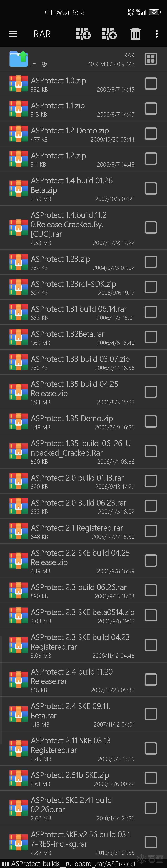Tap the add files to archive icon

click(83, 34)
